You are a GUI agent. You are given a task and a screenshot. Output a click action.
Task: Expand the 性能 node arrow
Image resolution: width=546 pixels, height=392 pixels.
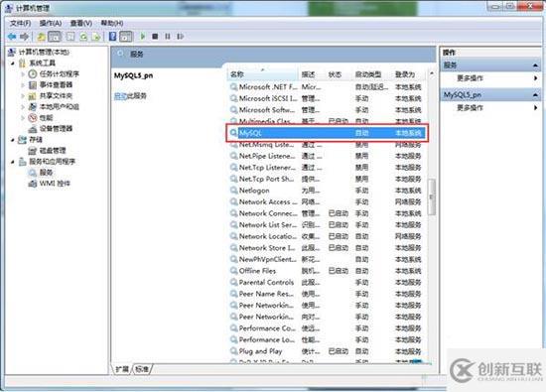(23, 118)
